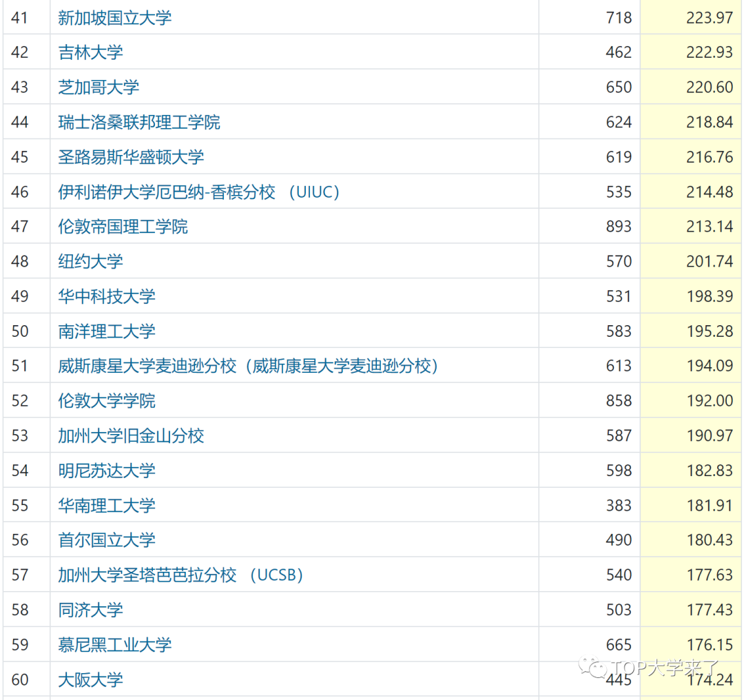Click 纽约大学 link

click(x=91, y=262)
